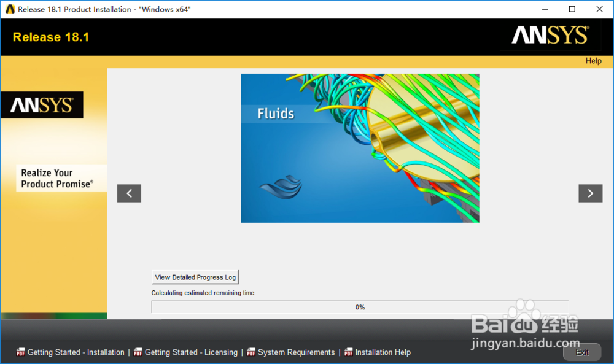
Task: Exit the installer
Action: click(582, 353)
